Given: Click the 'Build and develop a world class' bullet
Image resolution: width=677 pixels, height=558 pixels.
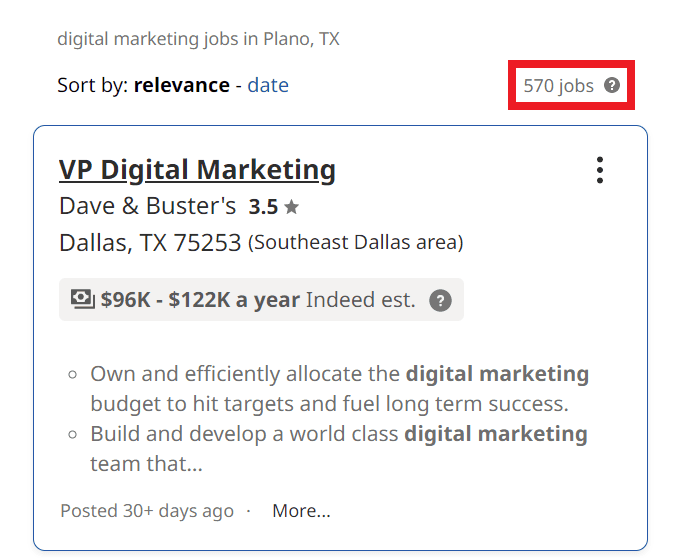Looking at the screenshot, I should click(338, 449).
